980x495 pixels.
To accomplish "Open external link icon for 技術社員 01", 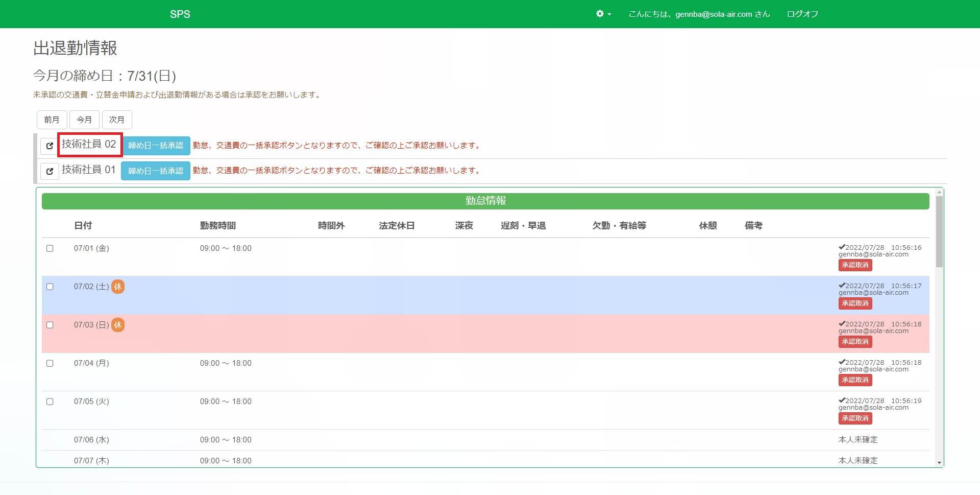I will pyautogui.click(x=50, y=171).
